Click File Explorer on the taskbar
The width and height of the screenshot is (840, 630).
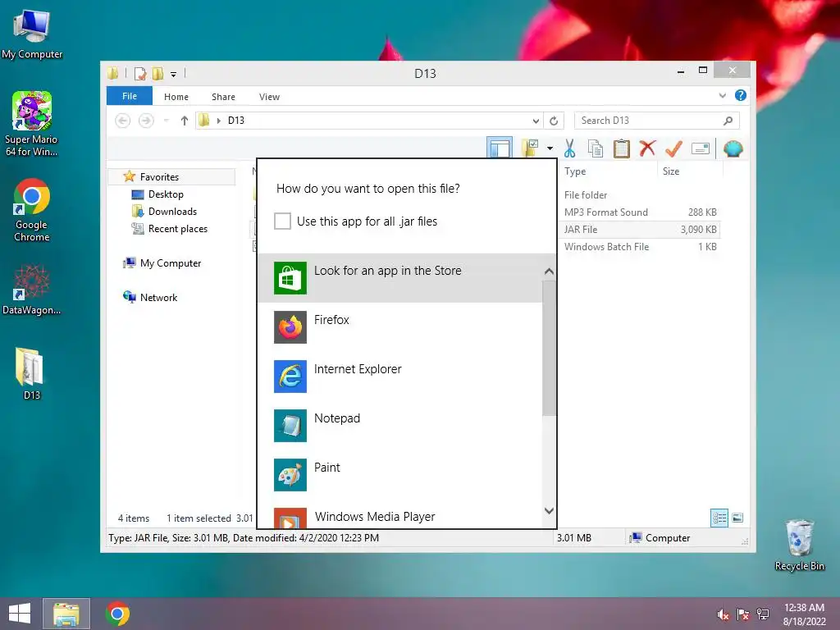point(66,614)
